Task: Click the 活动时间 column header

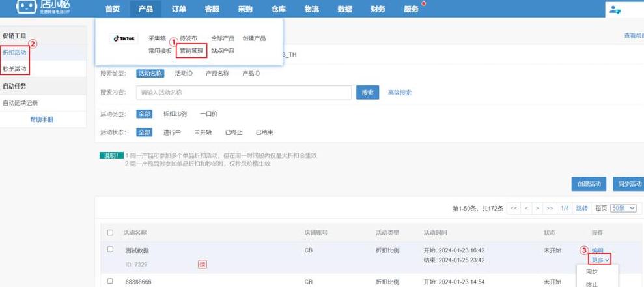Action: coord(436,233)
